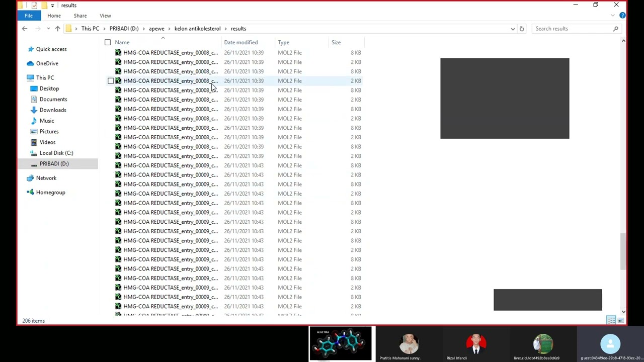Refresh the results folder view
Image resolution: width=644 pixels, height=362 pixels.
click(x=522, y=29)
